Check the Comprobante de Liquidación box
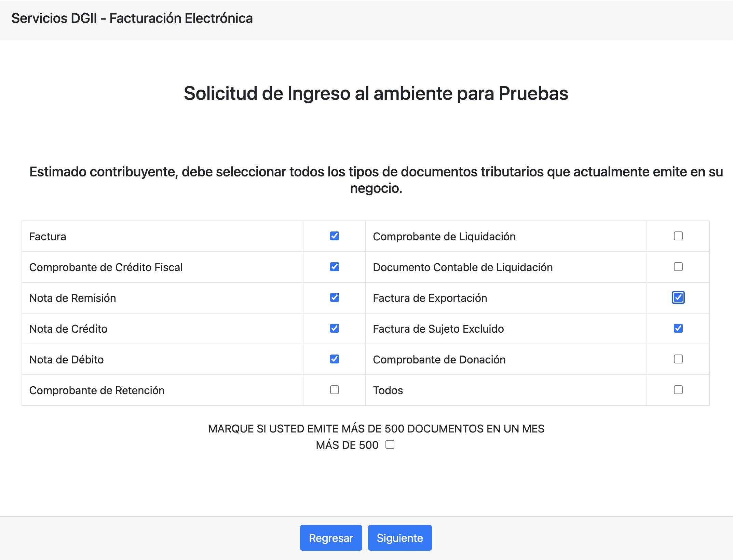The image size is (733, 560). (678, 236)
